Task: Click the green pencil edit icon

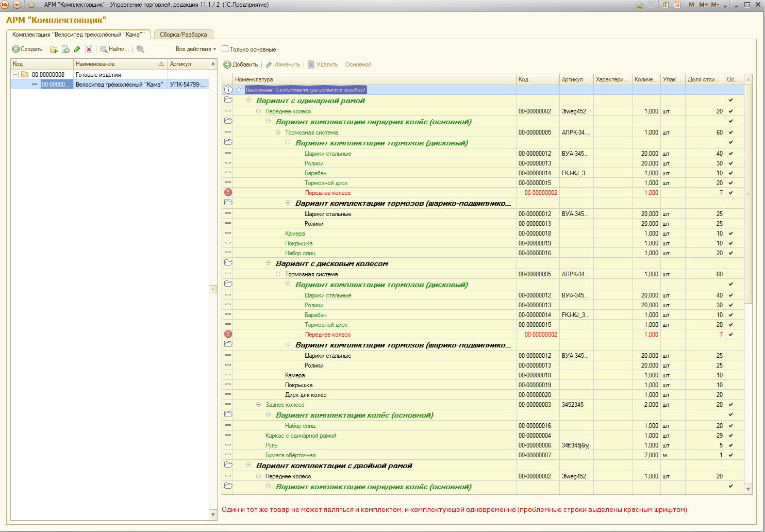Action: pyautogui.click(x=77, y=49)
